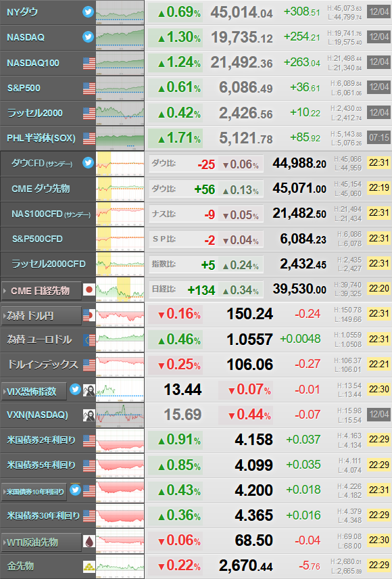Open the ラッセル2000CFD link
The height and width of the screenshot is (579, 392).
(x=49, y=264)
